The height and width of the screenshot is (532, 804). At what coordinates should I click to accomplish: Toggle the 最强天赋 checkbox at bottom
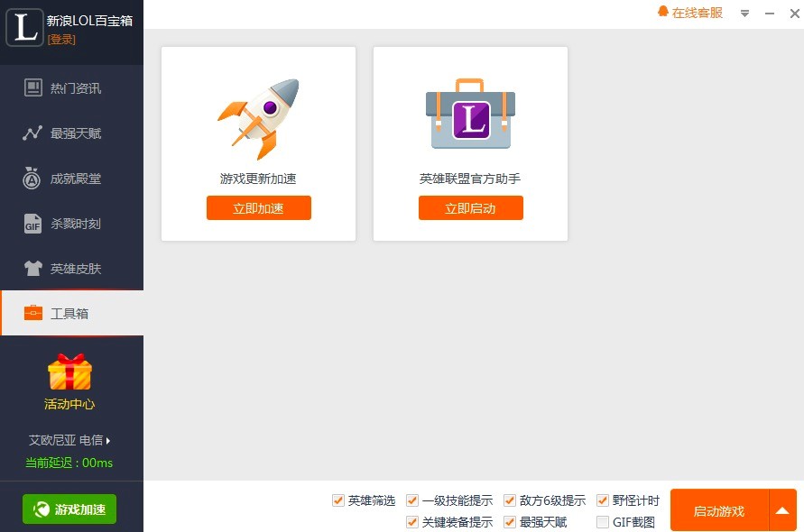(510, 522)
